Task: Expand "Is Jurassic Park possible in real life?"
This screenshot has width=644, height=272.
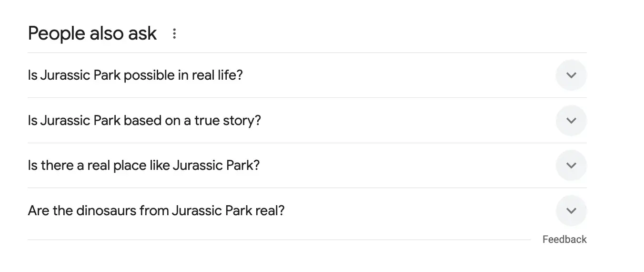Action: (135, 75)
